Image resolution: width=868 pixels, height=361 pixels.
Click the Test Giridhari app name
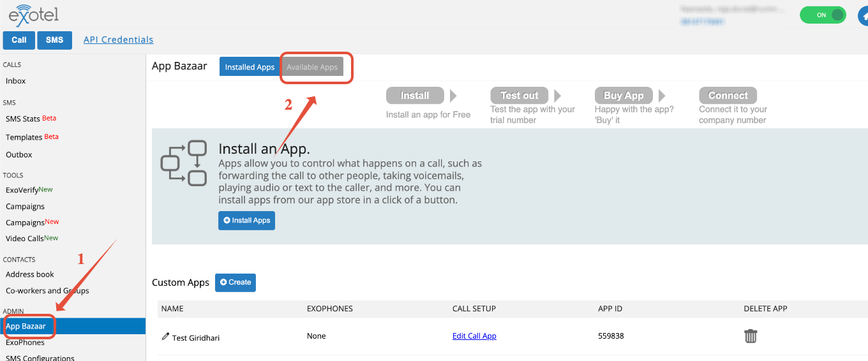196,337
